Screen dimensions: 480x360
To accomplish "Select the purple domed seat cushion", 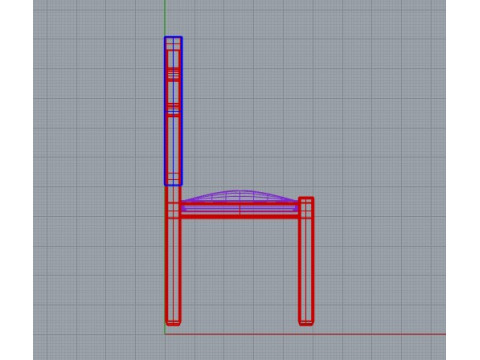I will [x=239, y=201].
